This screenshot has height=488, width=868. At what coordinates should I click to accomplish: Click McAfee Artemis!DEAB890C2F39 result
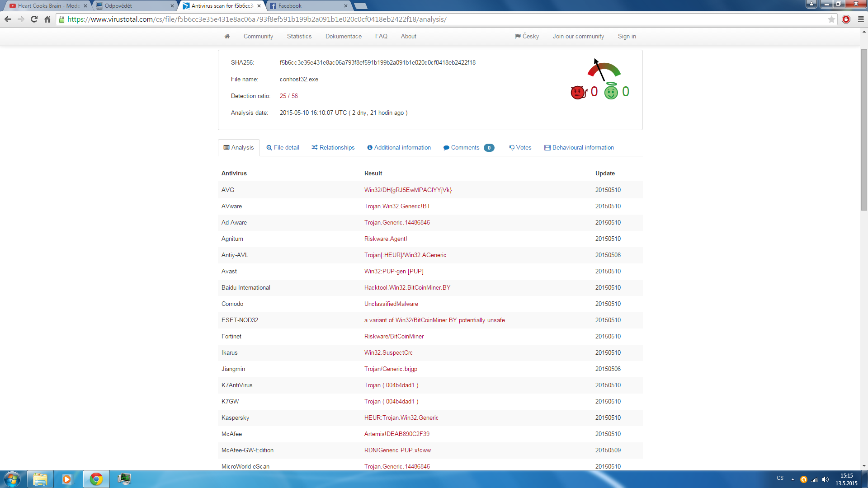point(397,434)
